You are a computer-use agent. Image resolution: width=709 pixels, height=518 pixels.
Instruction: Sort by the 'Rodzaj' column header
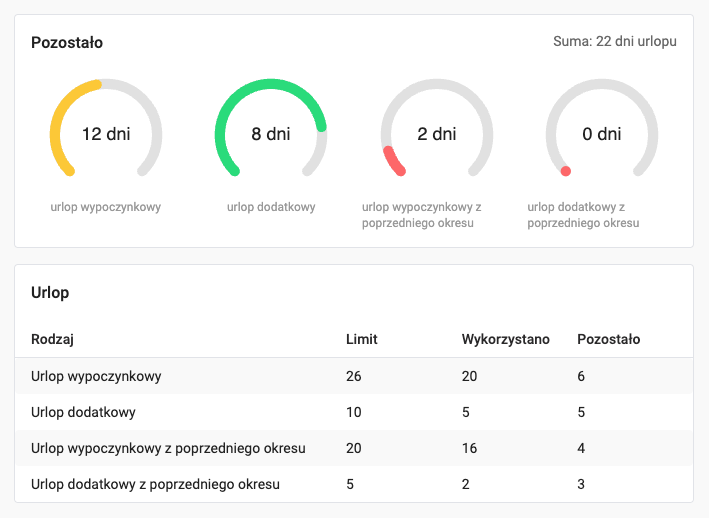(x=52, y=339)
